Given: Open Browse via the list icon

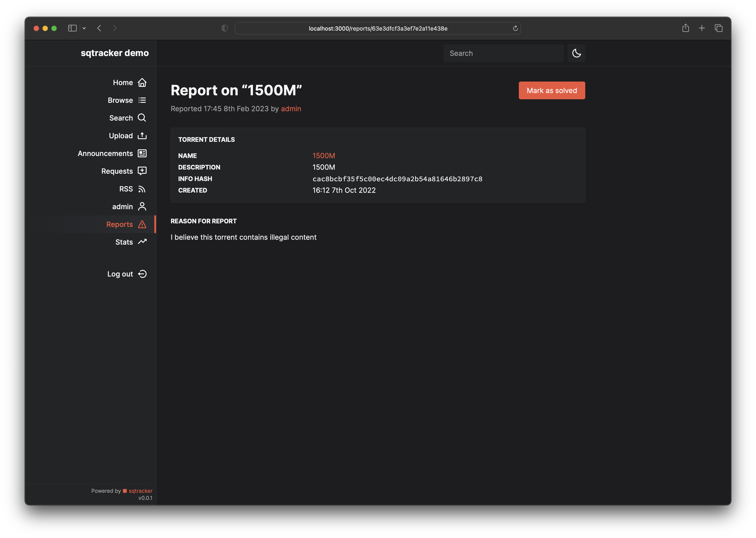Looking at the screenshot, I should click(x=142, y=100).
